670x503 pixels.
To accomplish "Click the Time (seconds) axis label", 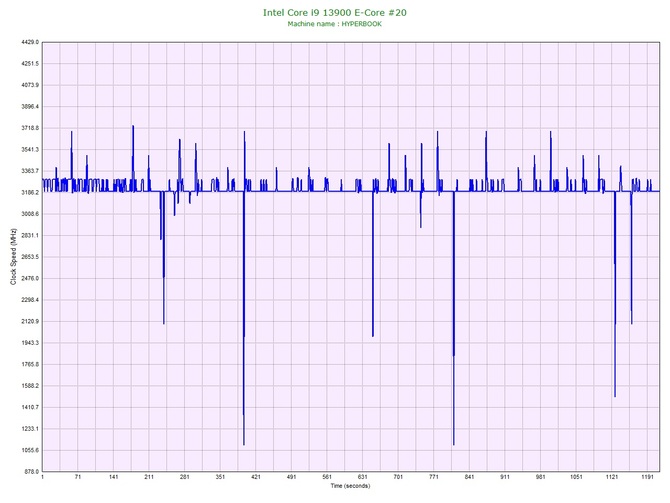I will click(x=350, y=486).
